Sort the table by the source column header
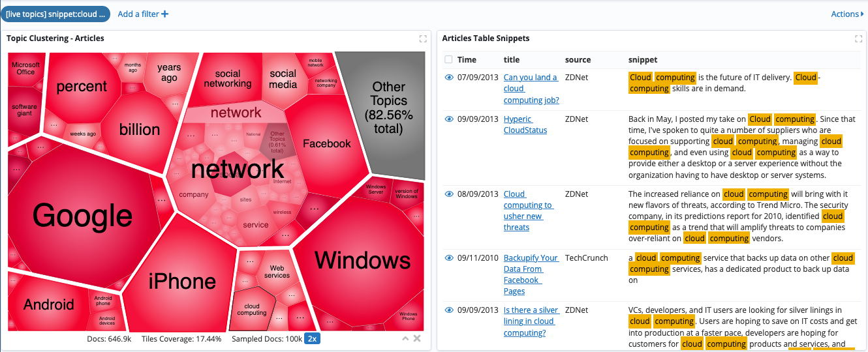The width and height of the screenshot is (868, 352). coord(578,60)
